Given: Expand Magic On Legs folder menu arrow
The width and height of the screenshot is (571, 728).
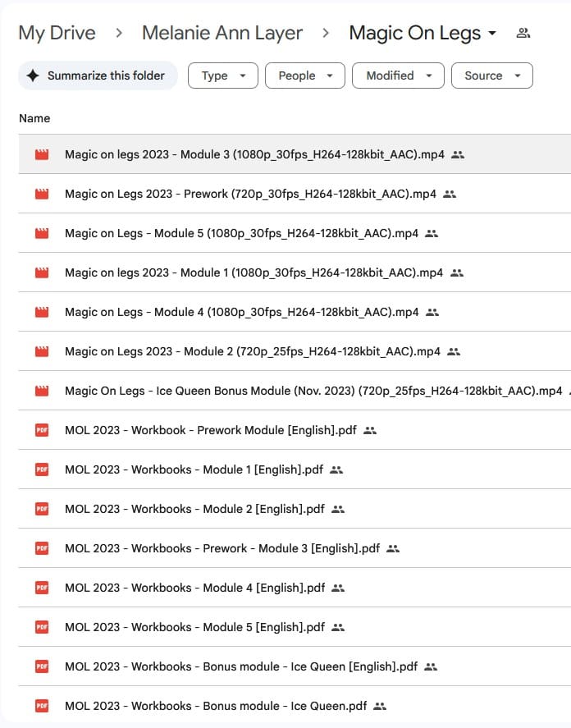Looking at the screenshot, I should (492, 34).
